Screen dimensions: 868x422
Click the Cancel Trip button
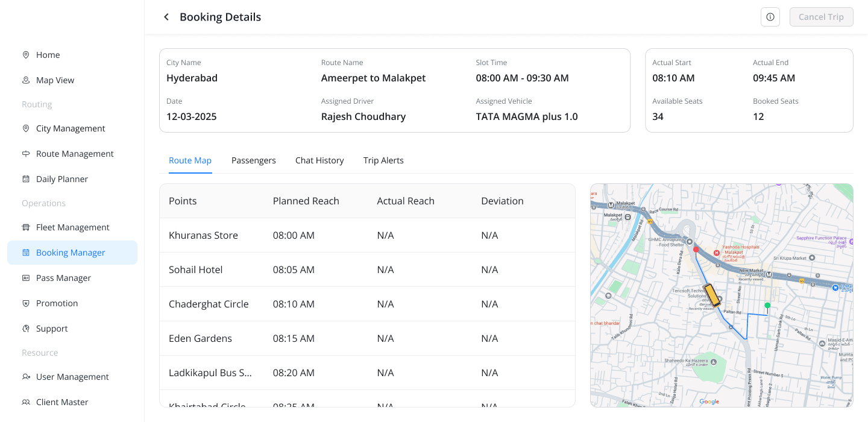coord(821,17)
